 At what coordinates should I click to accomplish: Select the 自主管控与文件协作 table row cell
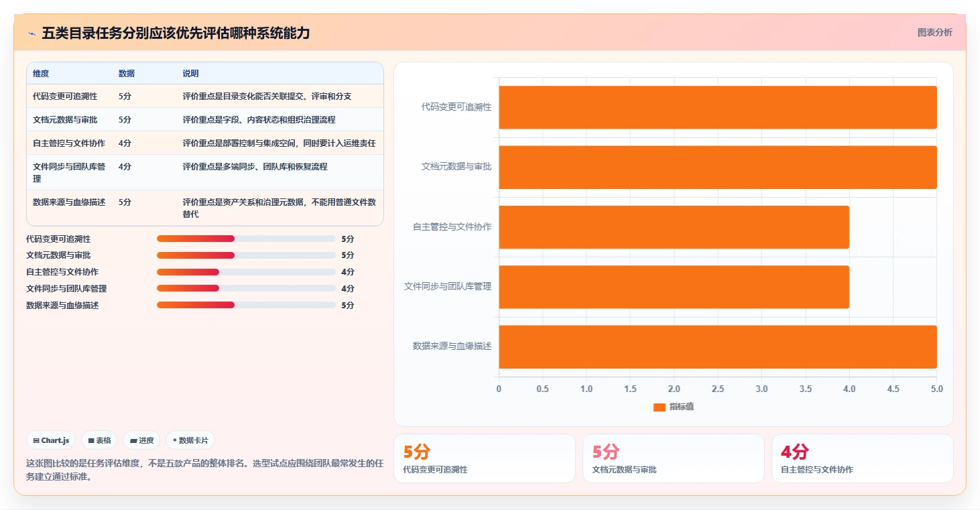pos(69,143)
